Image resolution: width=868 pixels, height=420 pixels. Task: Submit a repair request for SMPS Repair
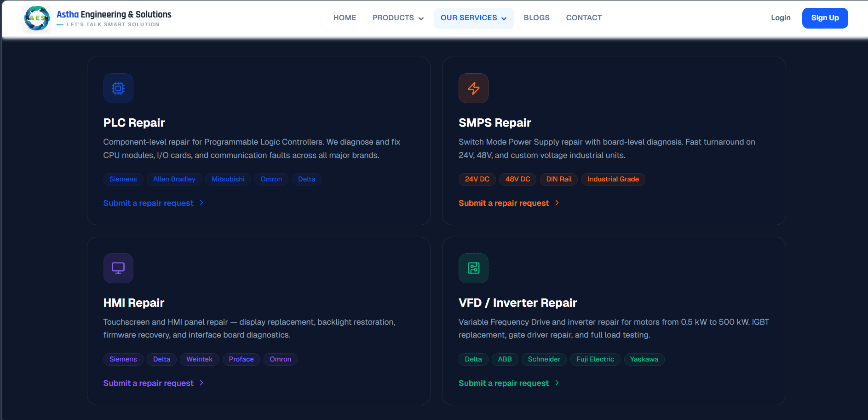504,203
